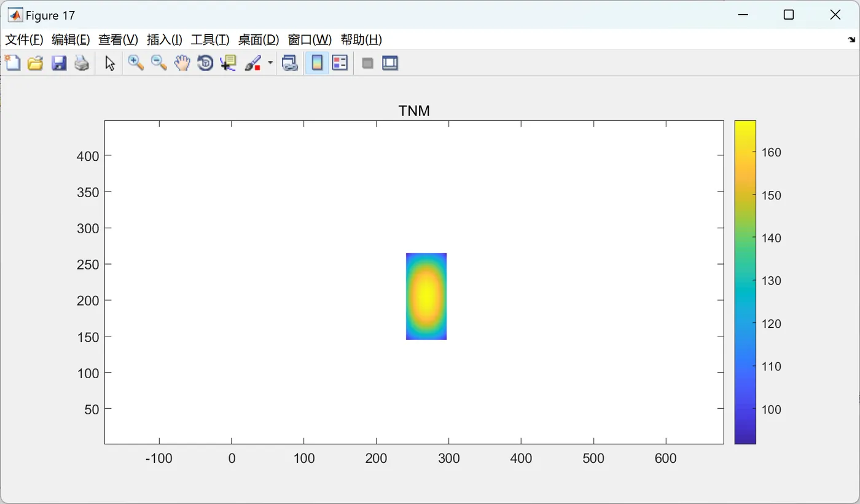The height and width of the screenshot is (504, 860).
Task: Open the 文件(F) menu
Action: [24, 40]
